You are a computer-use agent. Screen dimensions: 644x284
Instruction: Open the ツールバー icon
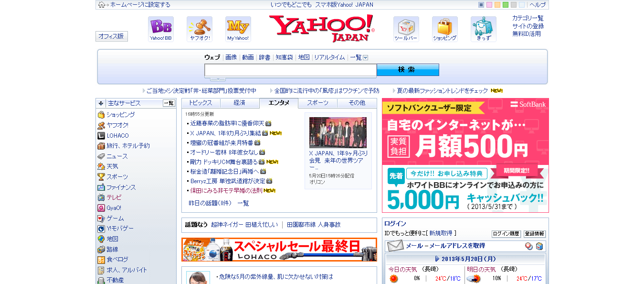[406, 29]
